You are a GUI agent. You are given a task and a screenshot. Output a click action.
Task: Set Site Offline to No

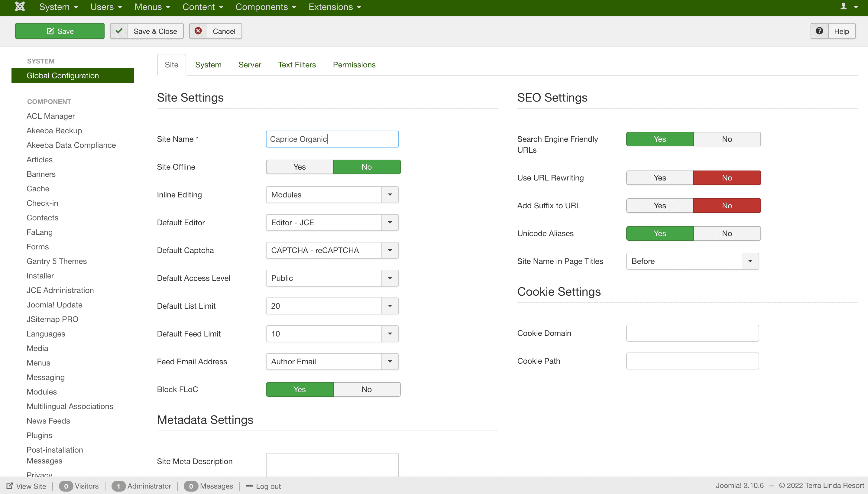coord(367,167)
